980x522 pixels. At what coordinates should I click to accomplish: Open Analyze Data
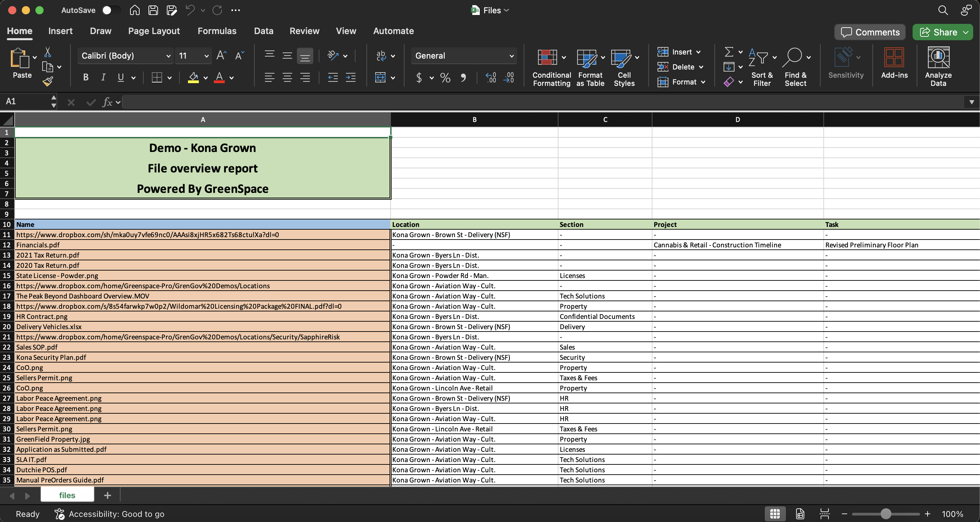[938, 67]
